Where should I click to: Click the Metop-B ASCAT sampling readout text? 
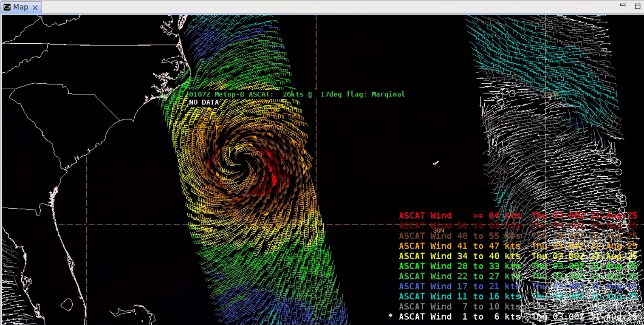(297, 94)
